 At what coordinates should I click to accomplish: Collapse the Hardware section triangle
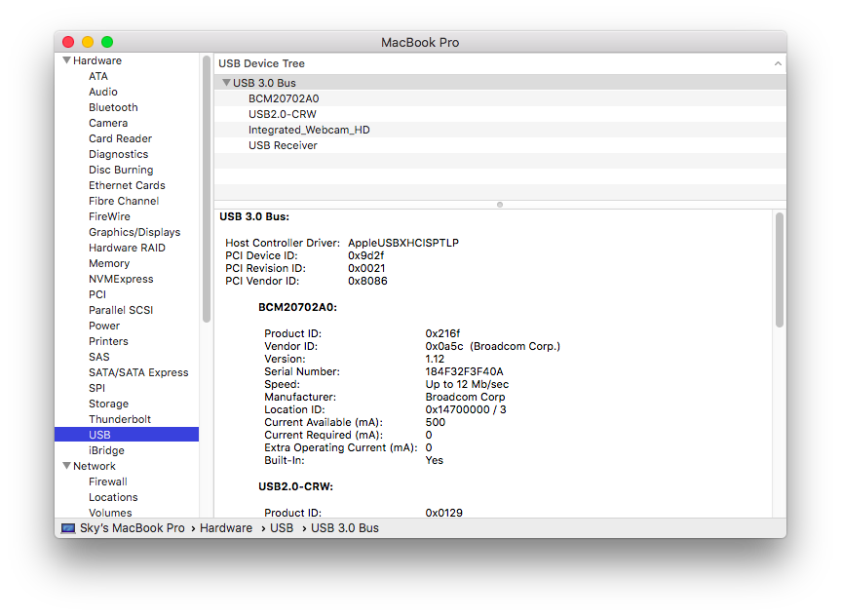(67, 60)
